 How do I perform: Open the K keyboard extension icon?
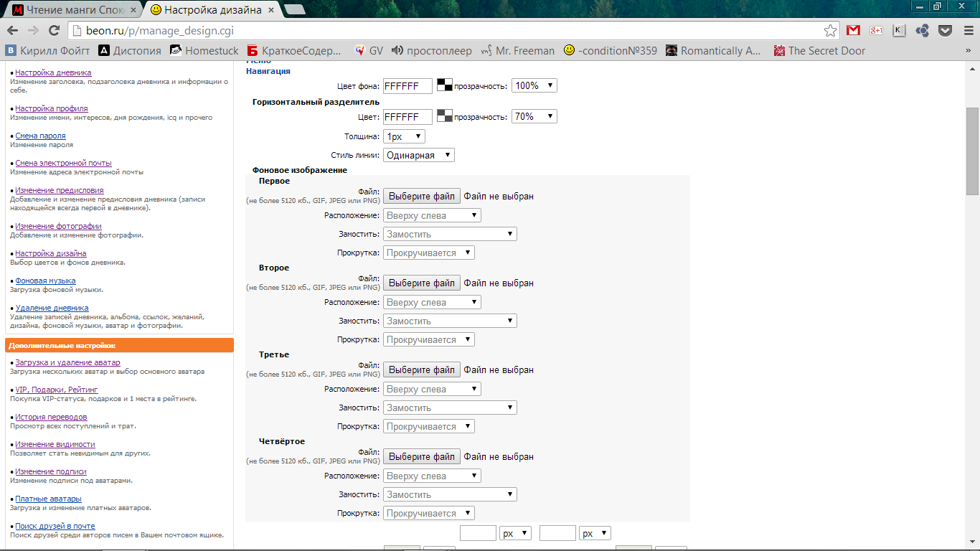pyautogui.click(x=899, y=30)
